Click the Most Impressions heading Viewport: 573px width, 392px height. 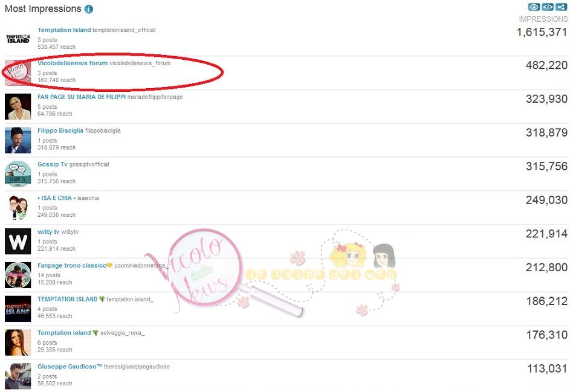(x=43, y=9)
